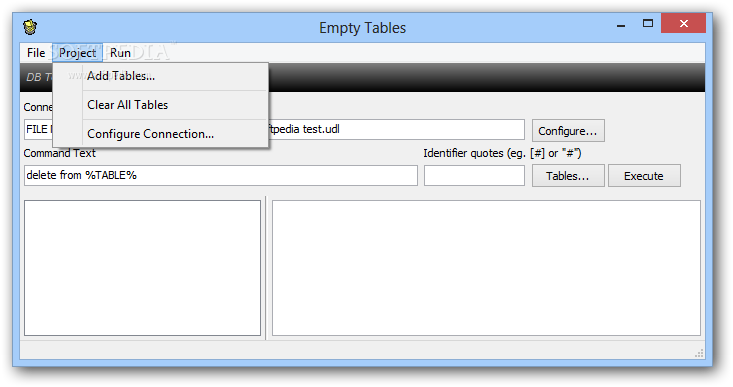Click the Identifier quotes label
Image resolution: width=733 pixels, height=387 pixels.
tap(503, 153)
